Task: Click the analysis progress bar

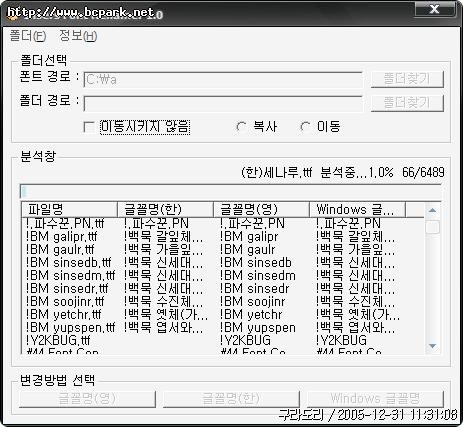Action: [x=231, y=191]
